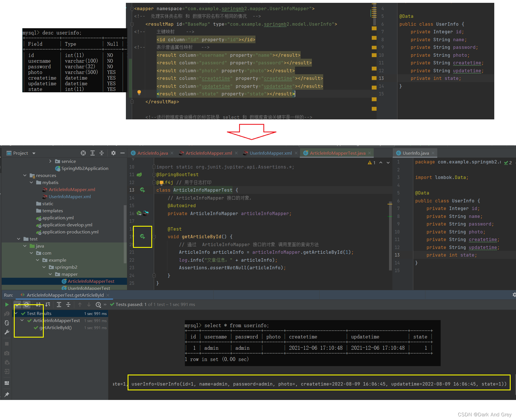Click run class gutter icon at line 13
The height and width of the screenshot is (420, 516).
coord(143,190)
